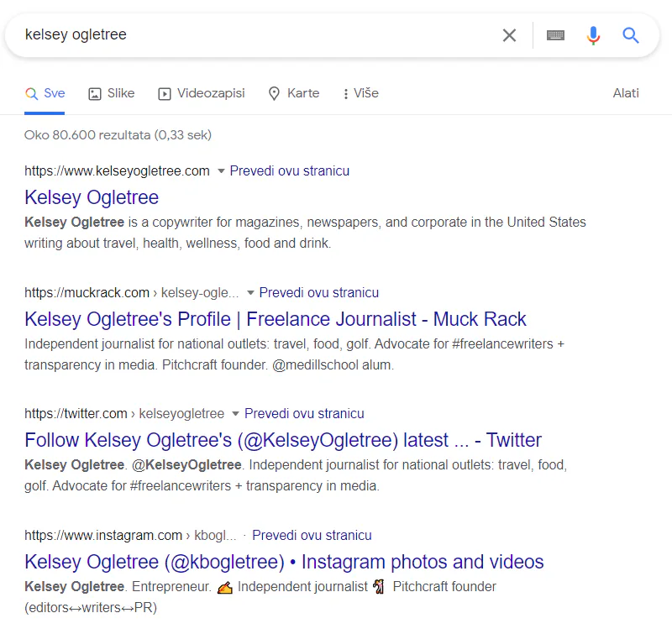Run the search with the magnifier icon
Screen dimensions: 672x634
631,35
